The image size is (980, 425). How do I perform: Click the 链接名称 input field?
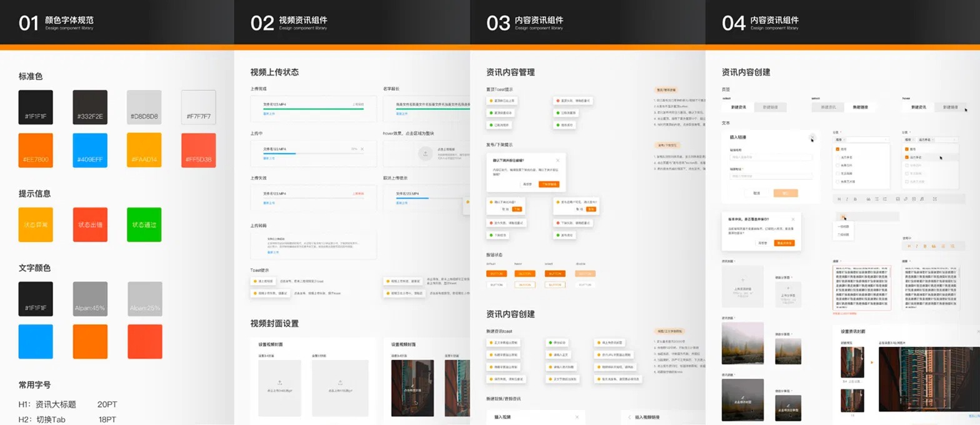(771, 157)
